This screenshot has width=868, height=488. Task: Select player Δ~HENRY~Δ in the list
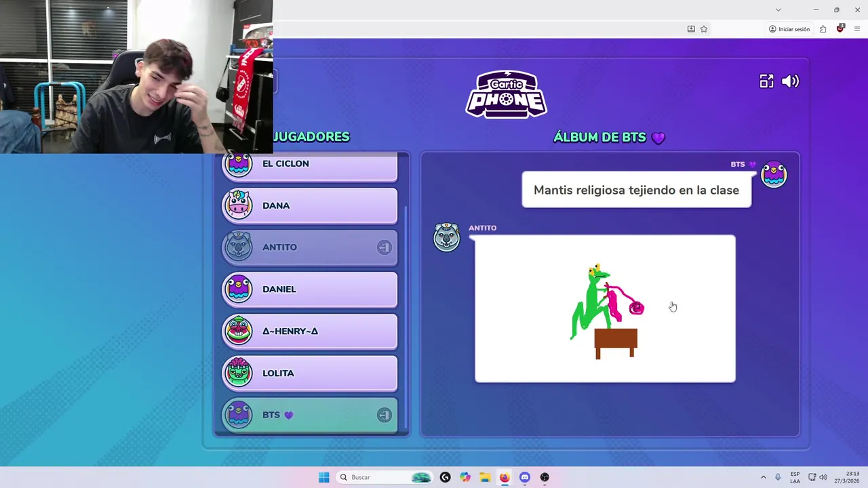tap(310, 331)
